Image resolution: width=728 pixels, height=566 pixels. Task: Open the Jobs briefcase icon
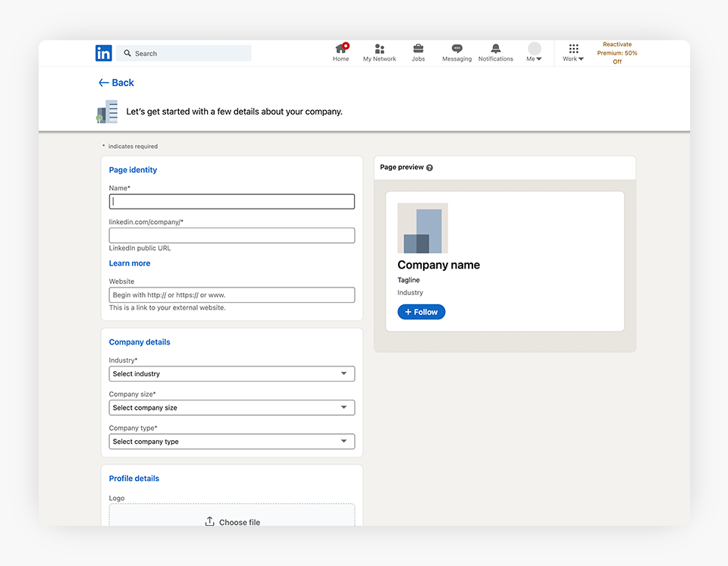pos(418,49)
